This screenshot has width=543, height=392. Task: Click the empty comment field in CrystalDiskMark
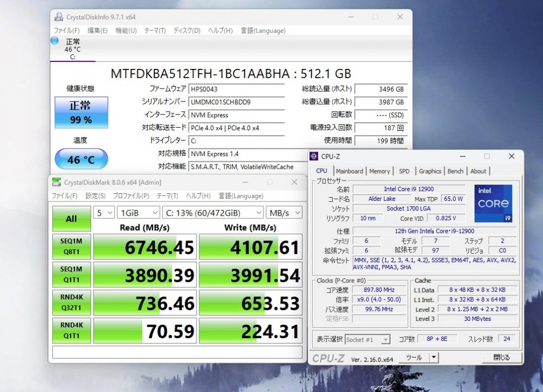coord(177,352)
